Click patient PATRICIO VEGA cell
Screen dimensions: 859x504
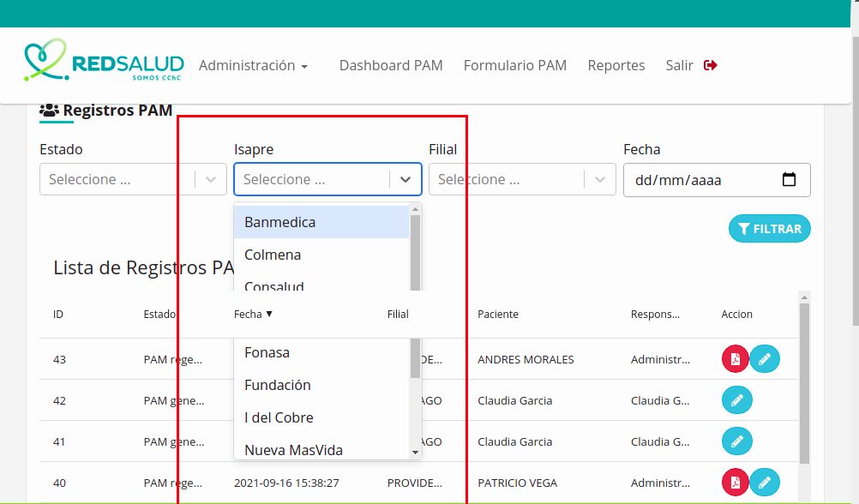517,483
